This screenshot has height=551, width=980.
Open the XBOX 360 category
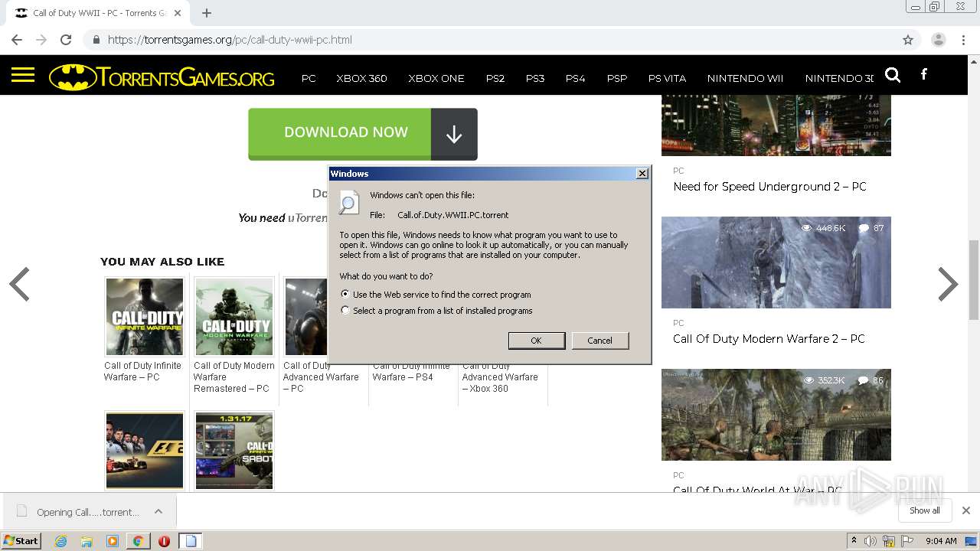[x=361, y=78]
